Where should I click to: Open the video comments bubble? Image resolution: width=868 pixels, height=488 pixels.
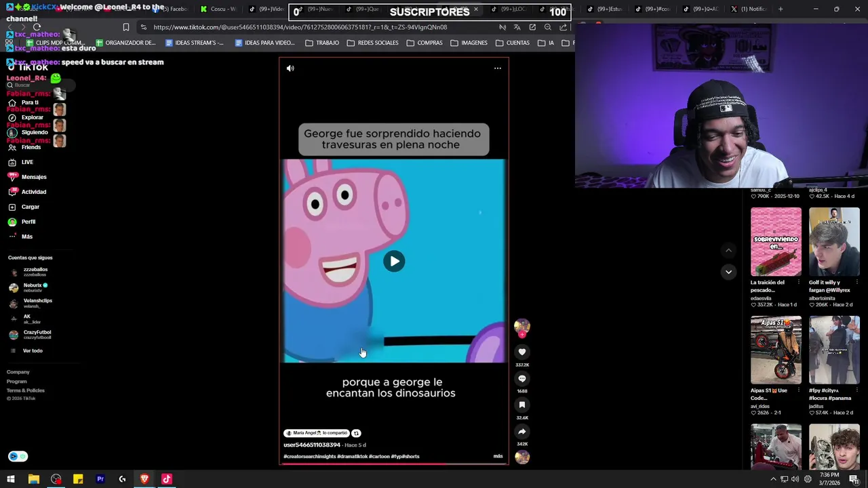(522, 378)
